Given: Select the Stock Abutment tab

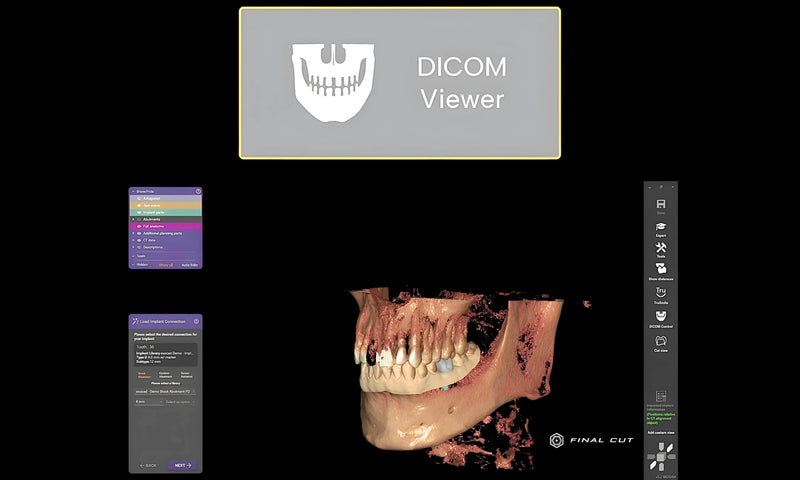Looking at the screenshot, I should (142, 375).
